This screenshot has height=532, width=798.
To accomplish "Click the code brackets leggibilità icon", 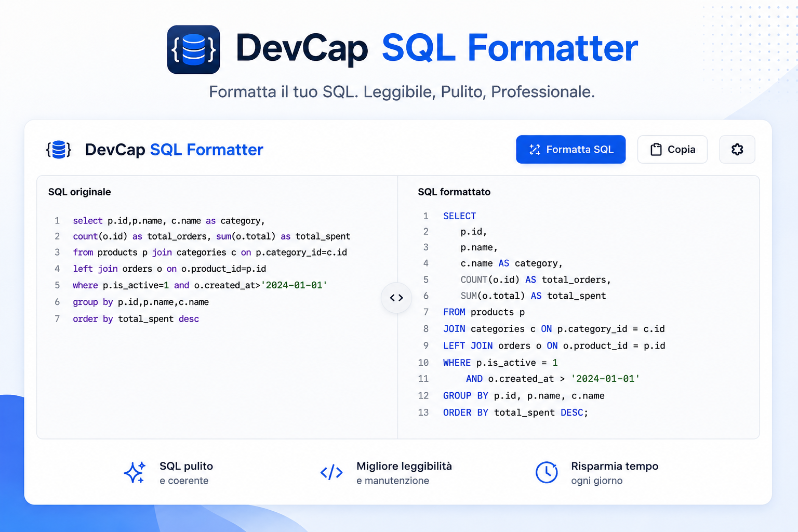I will click(x=331, y=472).
